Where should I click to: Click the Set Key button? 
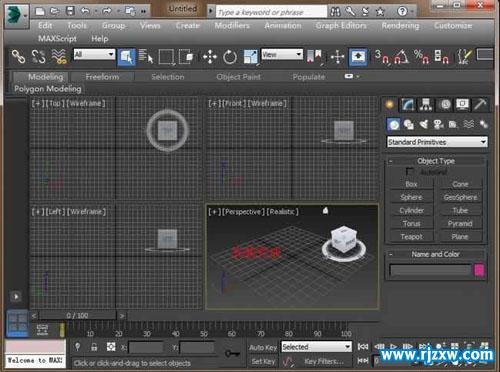263,361
